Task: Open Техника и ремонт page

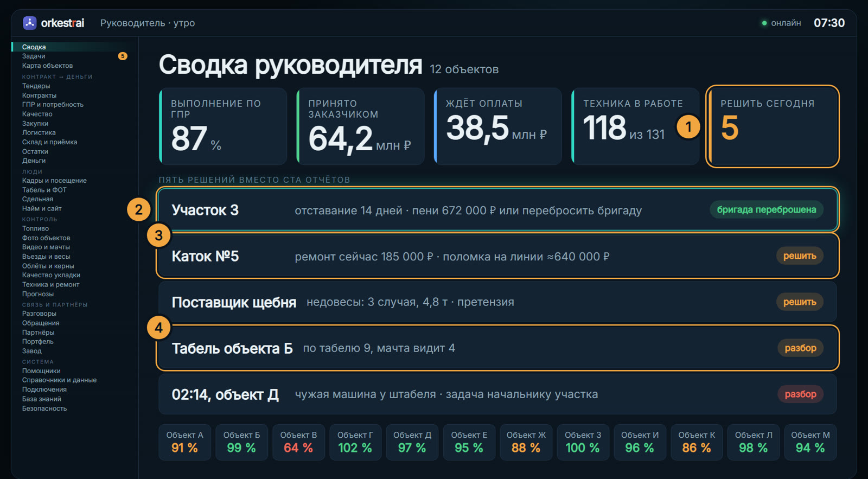Action: (x=50, y=285)
